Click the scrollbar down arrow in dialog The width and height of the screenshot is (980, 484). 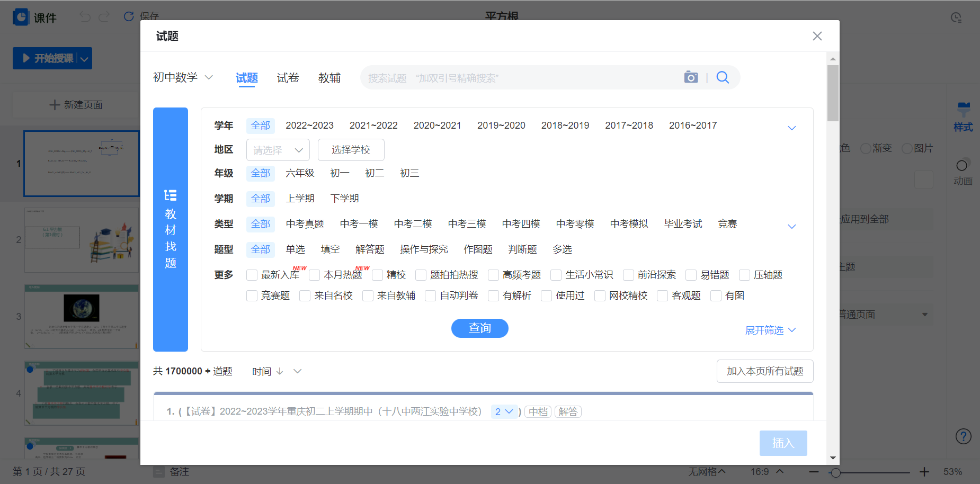click(833, 458)
